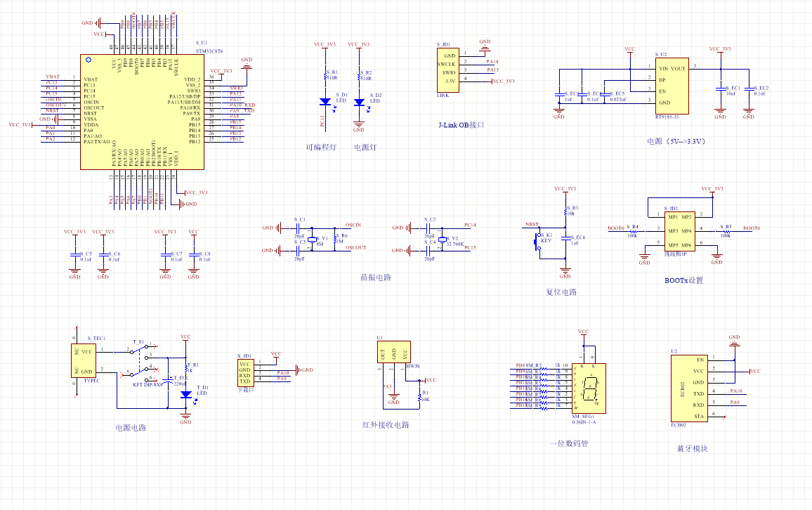Select the J-Link S_JD1 connector block
The height and width of the screenshot is (510, 812).
(x=448, y=70)
